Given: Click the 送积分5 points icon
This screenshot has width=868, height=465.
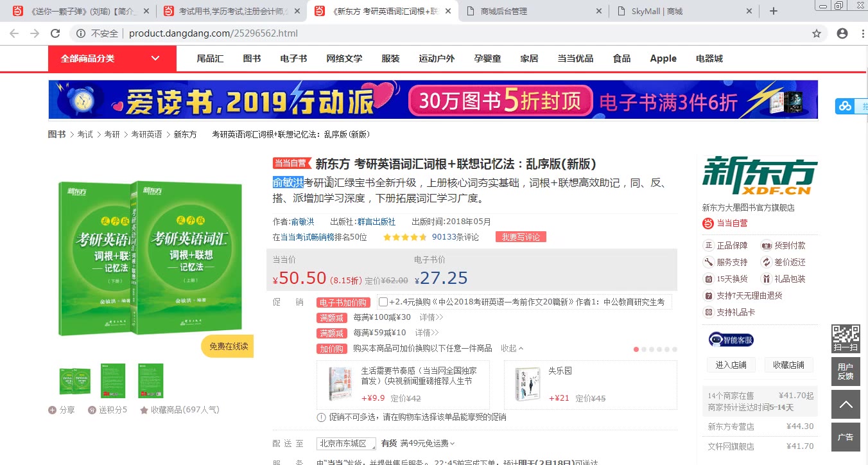Looking at the screenshot, I should coord(92,410).
